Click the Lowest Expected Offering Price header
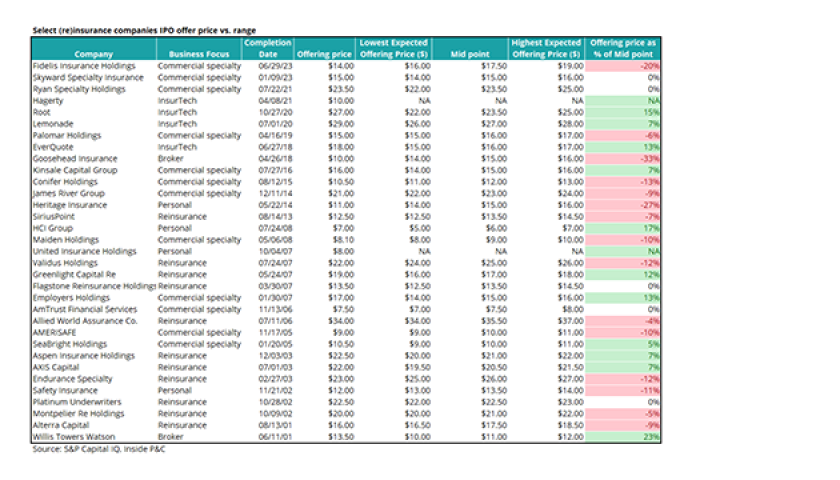The width and height of the screenshot is (840, 480). point(393,49)
